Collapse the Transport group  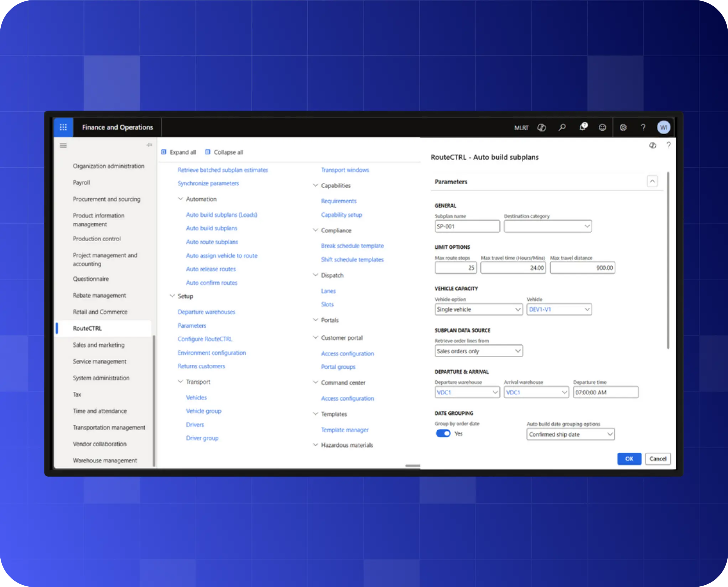[180, 381]
